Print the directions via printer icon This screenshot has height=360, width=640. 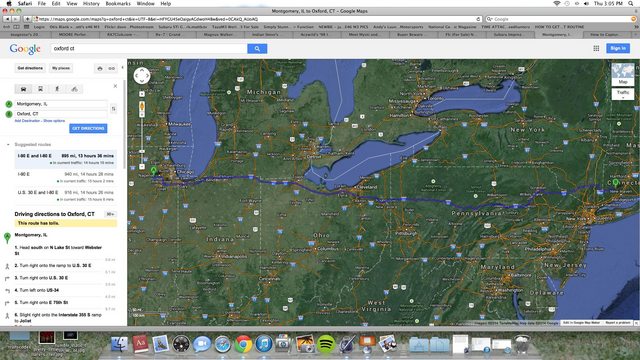point(100,69)
